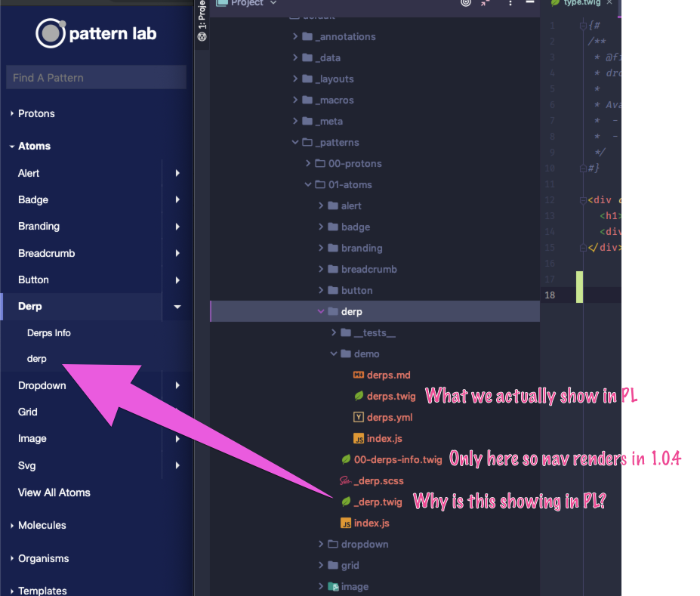Click the leaf icon beside 00-derps-info.twig
The image size is (700, 596).
(345, 459)
